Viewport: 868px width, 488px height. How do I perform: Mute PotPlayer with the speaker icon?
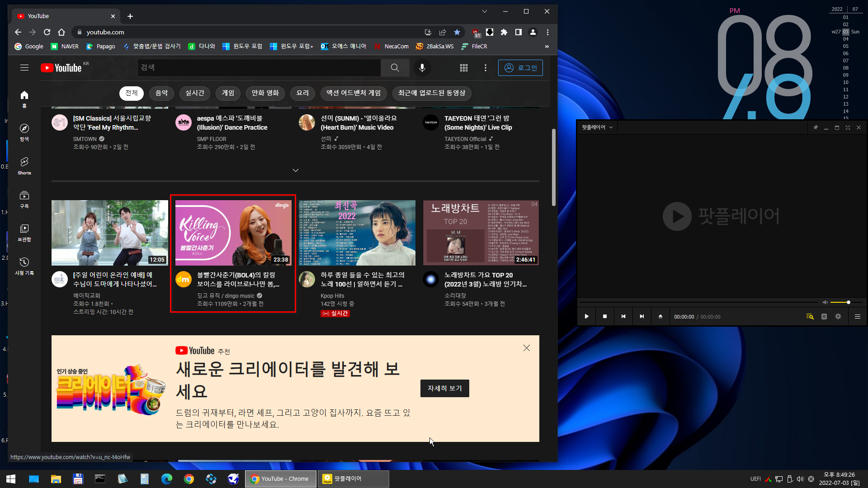(x=825, y=302)
